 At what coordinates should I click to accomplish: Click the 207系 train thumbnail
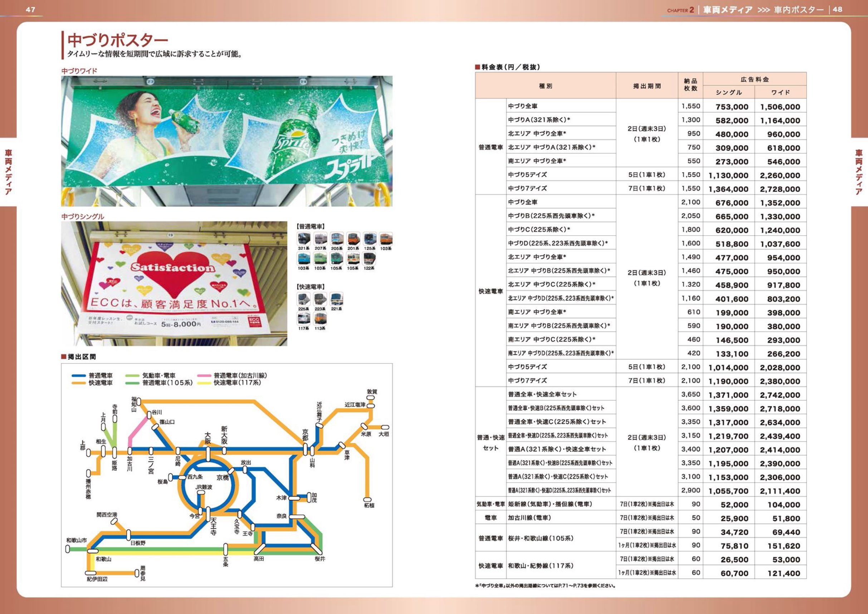tap(320, 239)
